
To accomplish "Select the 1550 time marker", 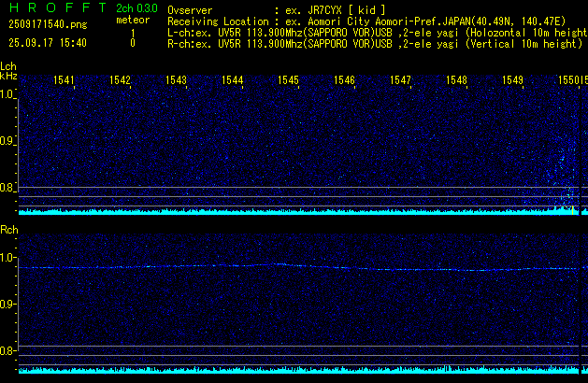I will 568,80.
